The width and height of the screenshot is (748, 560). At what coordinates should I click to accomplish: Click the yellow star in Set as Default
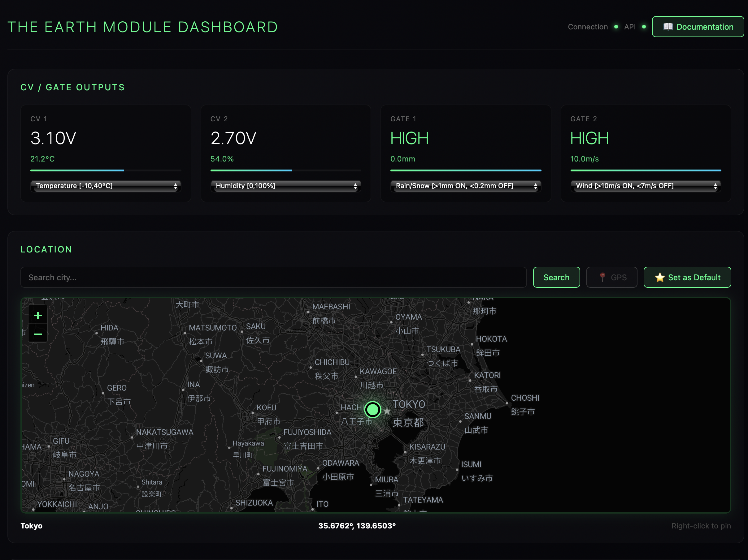coord(659,278)
